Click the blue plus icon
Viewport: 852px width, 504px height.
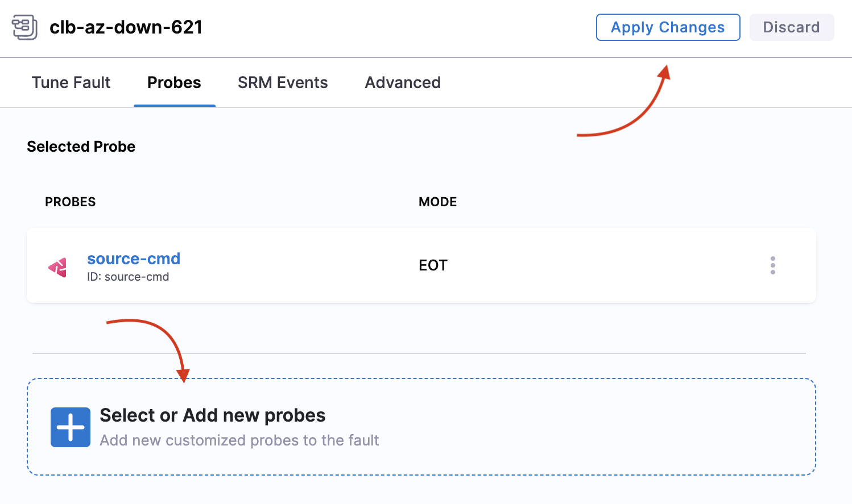click(71, 427)
